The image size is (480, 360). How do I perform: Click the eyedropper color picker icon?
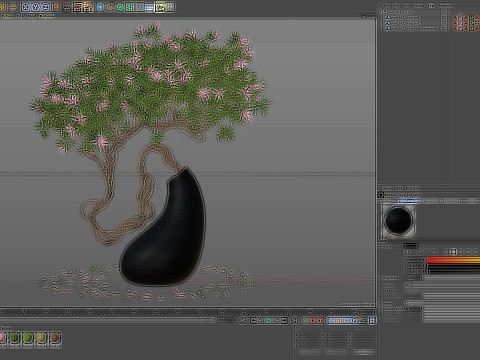tap(475, 252)
